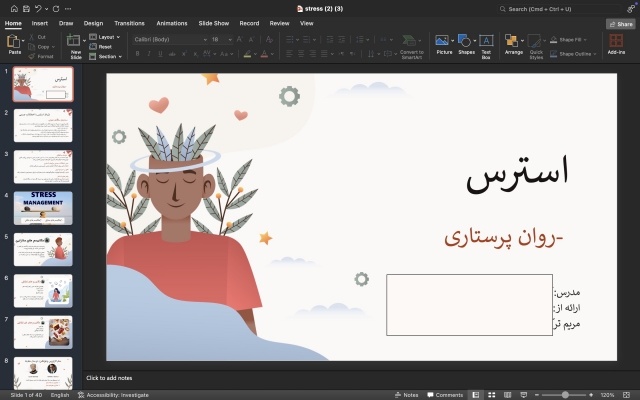Image resolution: width=640 pixels, height=400 pixels.
Task: Switch to the Insert tab
Action: pos(40,23)
